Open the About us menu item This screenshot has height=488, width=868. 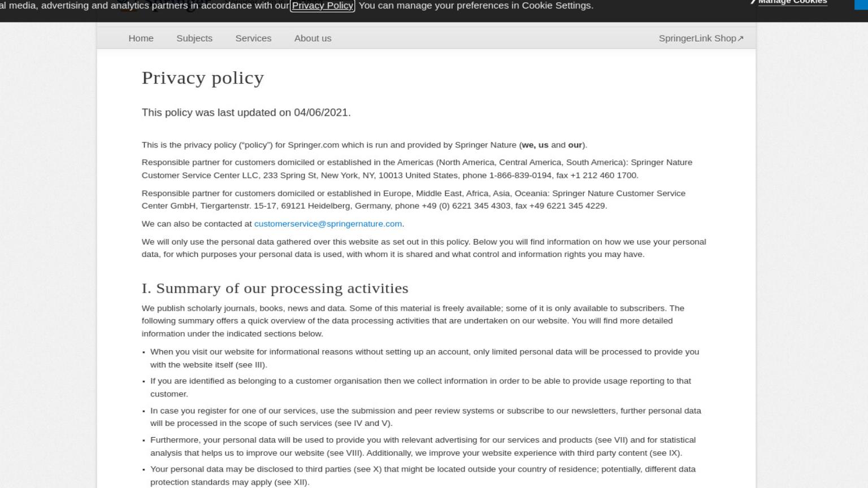click(x=313, y=38)
